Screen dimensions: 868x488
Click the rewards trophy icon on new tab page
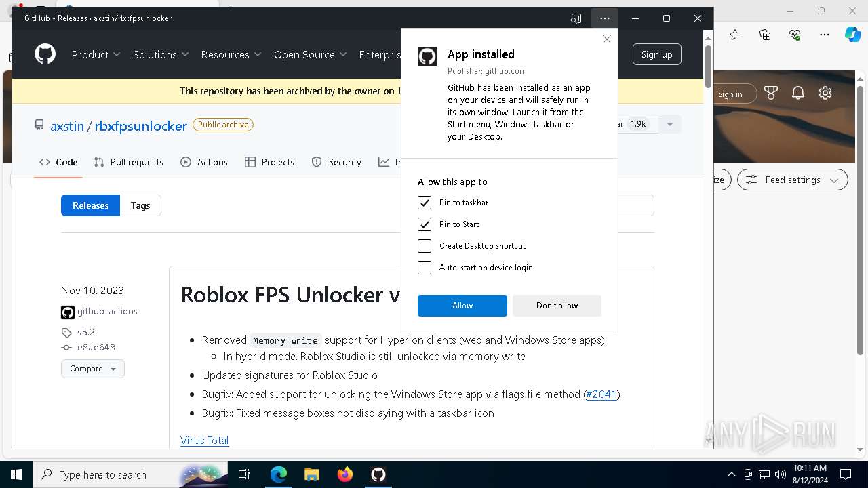[771, 94]
